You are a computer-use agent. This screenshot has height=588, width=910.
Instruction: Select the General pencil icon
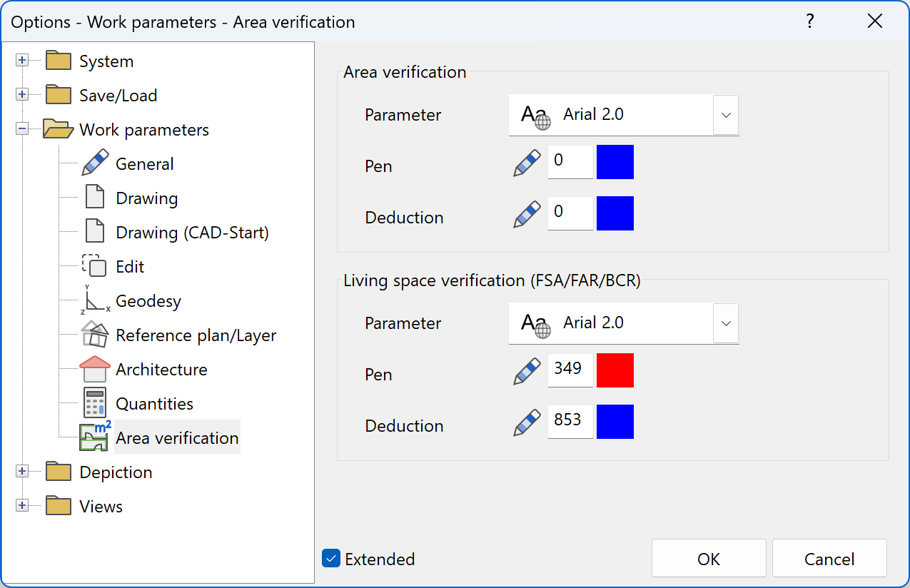(x=93, y=163)
